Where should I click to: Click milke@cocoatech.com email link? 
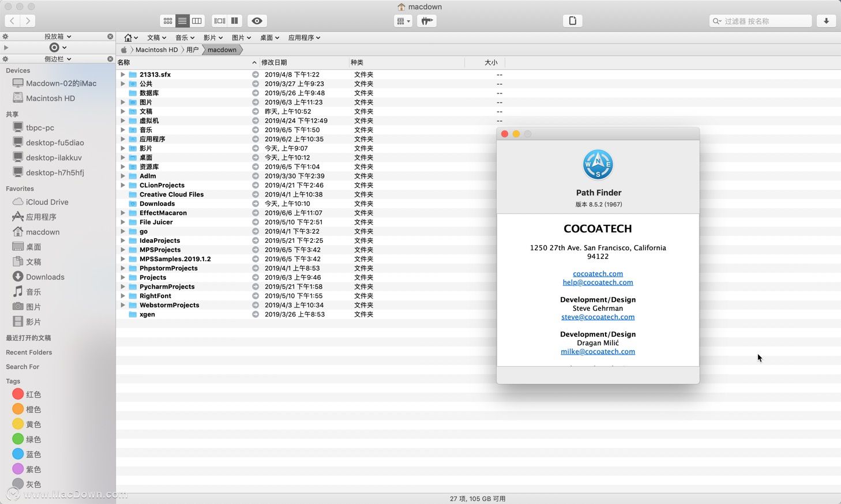pos(598,351)
